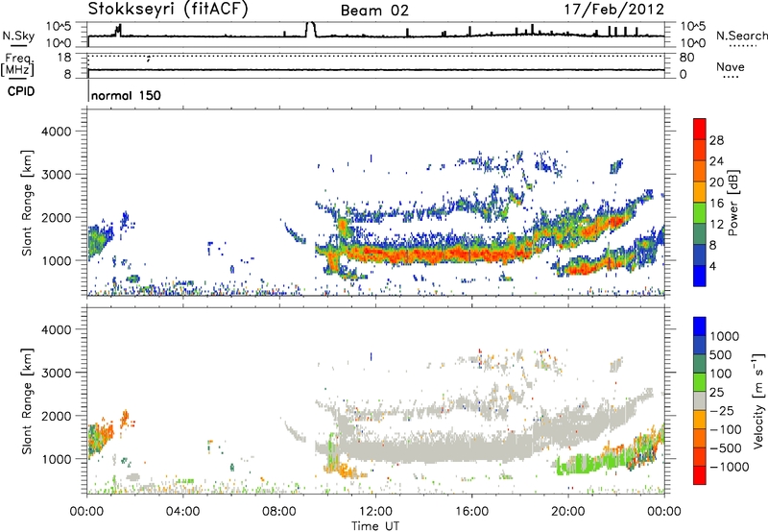Click the "16:00" time axis tick label
The image size is (768, 532).
pos(471,512)
